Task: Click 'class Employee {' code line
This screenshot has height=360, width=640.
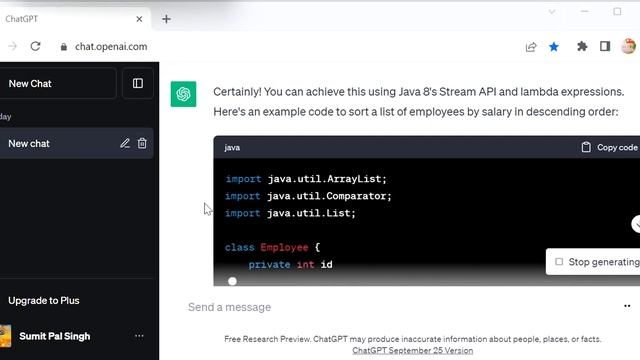Action: pyautogui.click(x=273, y=247)
